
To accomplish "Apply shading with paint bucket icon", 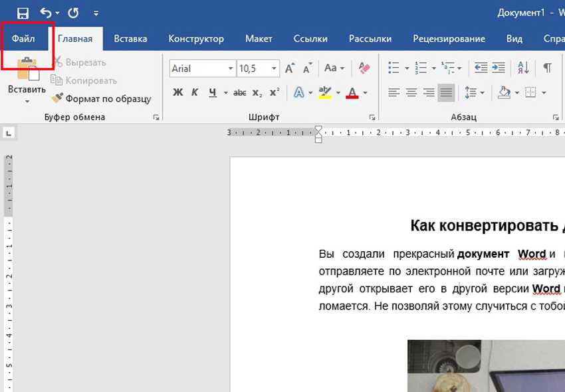I will (505, 92).
